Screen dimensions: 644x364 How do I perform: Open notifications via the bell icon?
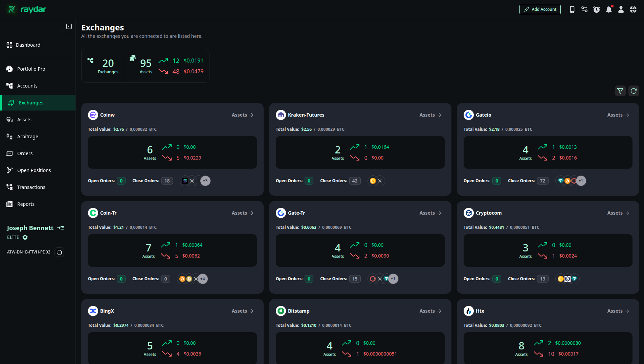[609, 9]
